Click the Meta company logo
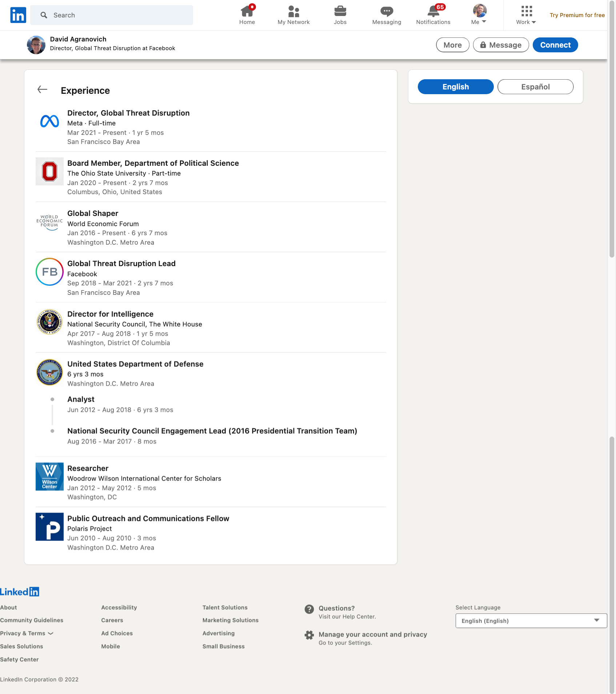Viewport: 616px width, 694px height. coord(49,121)
